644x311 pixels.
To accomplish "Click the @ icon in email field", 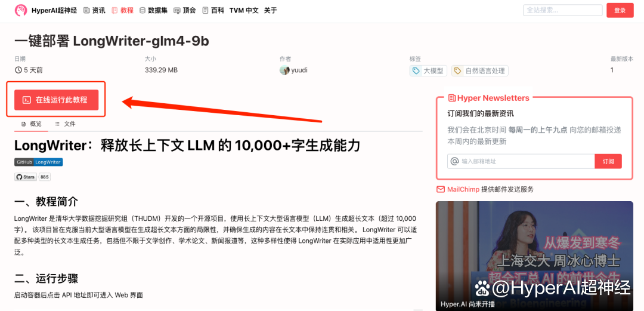I will (454, 161).
